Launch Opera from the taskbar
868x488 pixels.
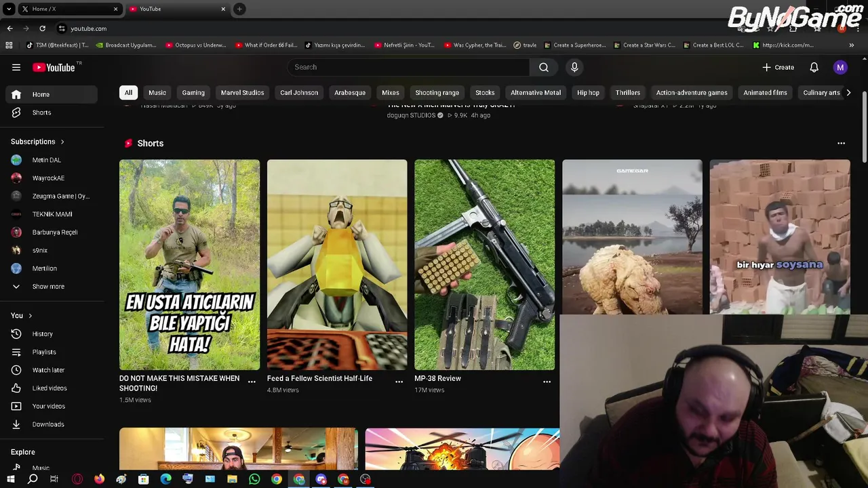click(x=77, y=479)
